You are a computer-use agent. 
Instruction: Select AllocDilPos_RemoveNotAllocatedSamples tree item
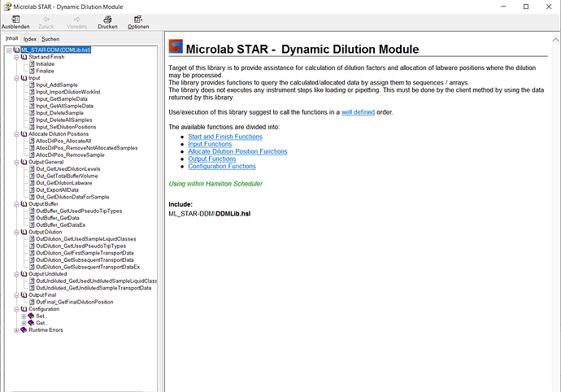pos(86,148)
